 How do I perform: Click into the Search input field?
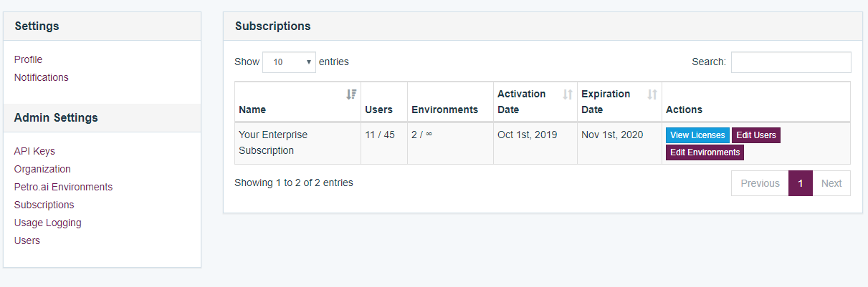[791, 62]
